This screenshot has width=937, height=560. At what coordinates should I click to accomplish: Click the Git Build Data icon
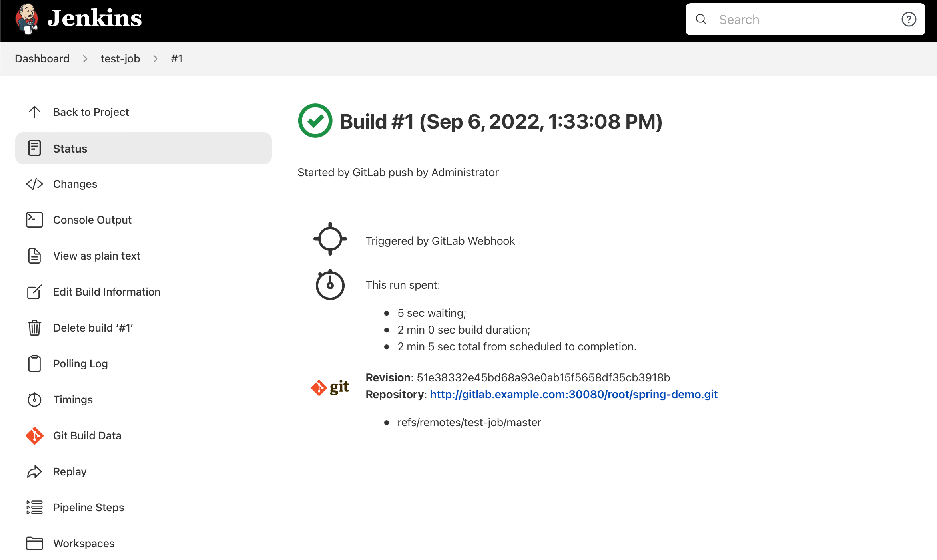34,435
